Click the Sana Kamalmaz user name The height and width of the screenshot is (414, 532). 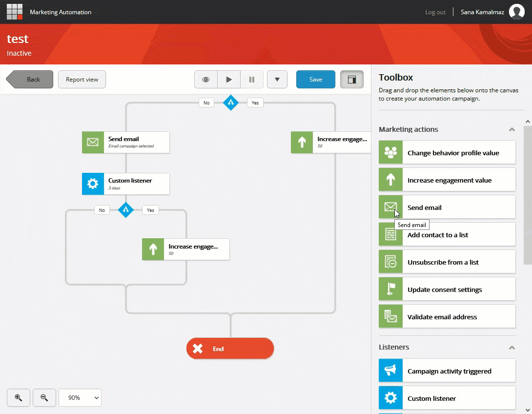point(482,12)
